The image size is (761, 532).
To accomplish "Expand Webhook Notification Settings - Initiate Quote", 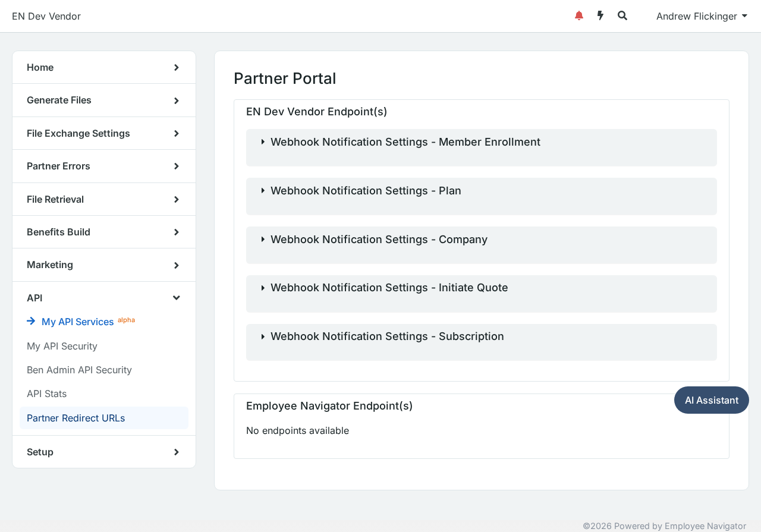I will [482, 294].
